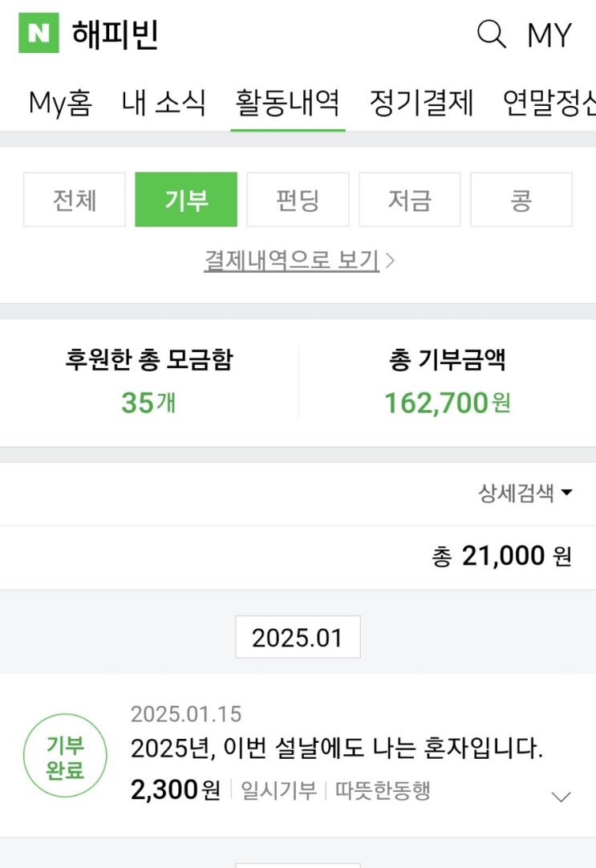Filter activity by 콩
596x868 pixels.
(521, 200)
